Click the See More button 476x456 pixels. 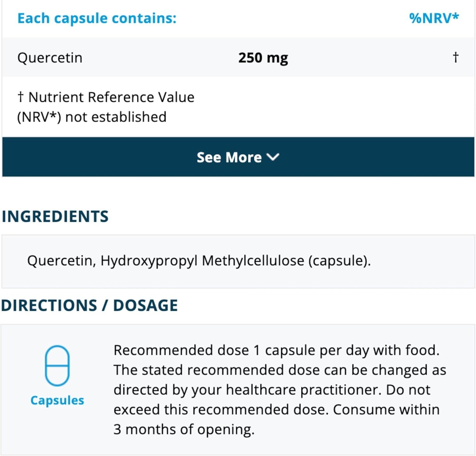[229, 157]
